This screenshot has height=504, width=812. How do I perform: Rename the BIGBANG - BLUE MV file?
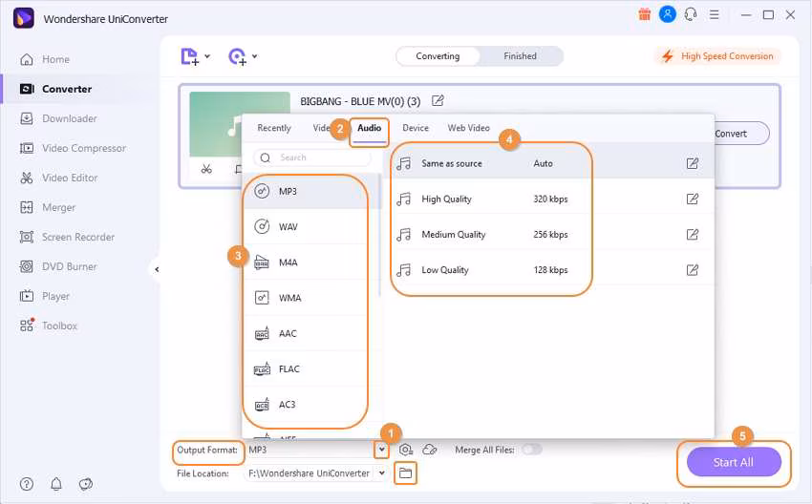point(438,100)
